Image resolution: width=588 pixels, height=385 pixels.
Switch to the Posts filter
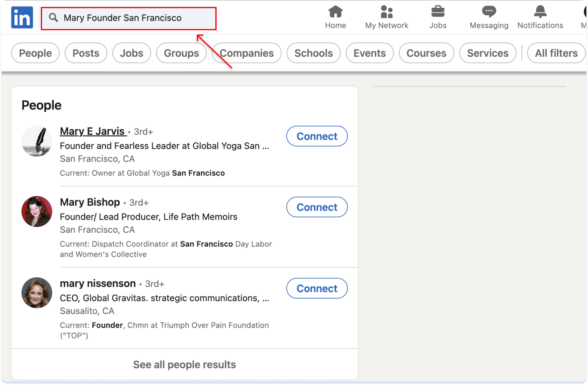(x=86, y=53)
